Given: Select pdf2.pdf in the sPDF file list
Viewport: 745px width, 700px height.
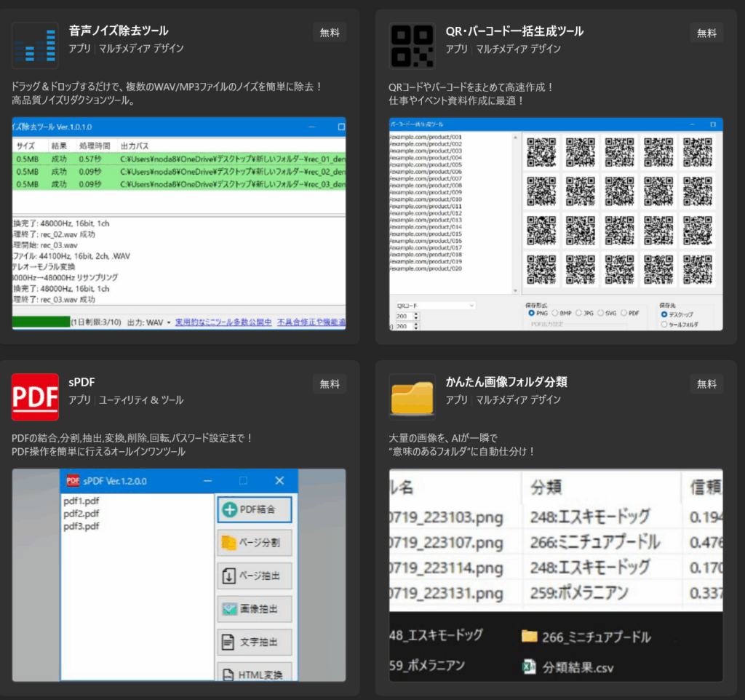Looking at the screenshot, I should (81, 514).
